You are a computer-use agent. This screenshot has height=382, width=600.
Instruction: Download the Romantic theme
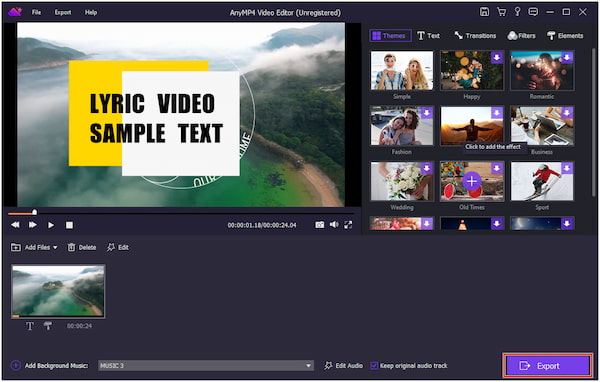[x=567, y=57]
